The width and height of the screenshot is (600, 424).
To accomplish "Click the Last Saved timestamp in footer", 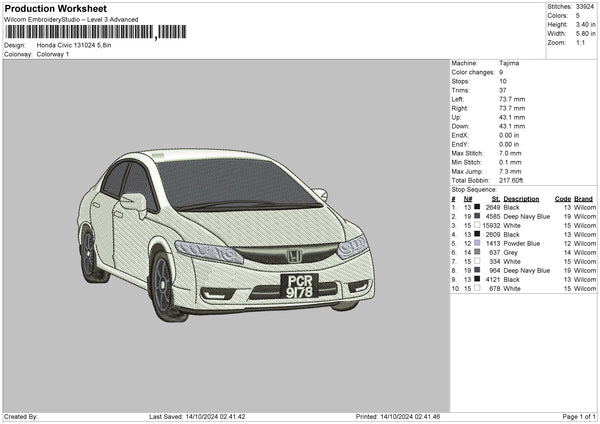I will (x=216, y=416).
